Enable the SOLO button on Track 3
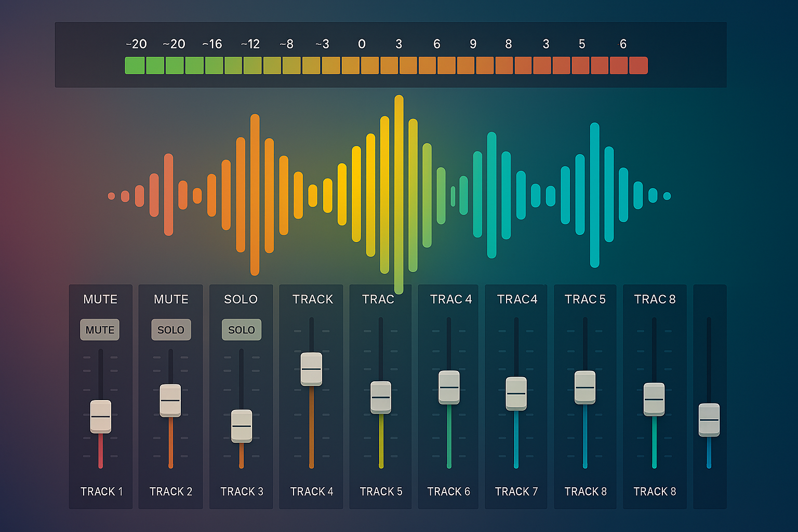Viewport: 798px width, 532px height. point(242,330)
